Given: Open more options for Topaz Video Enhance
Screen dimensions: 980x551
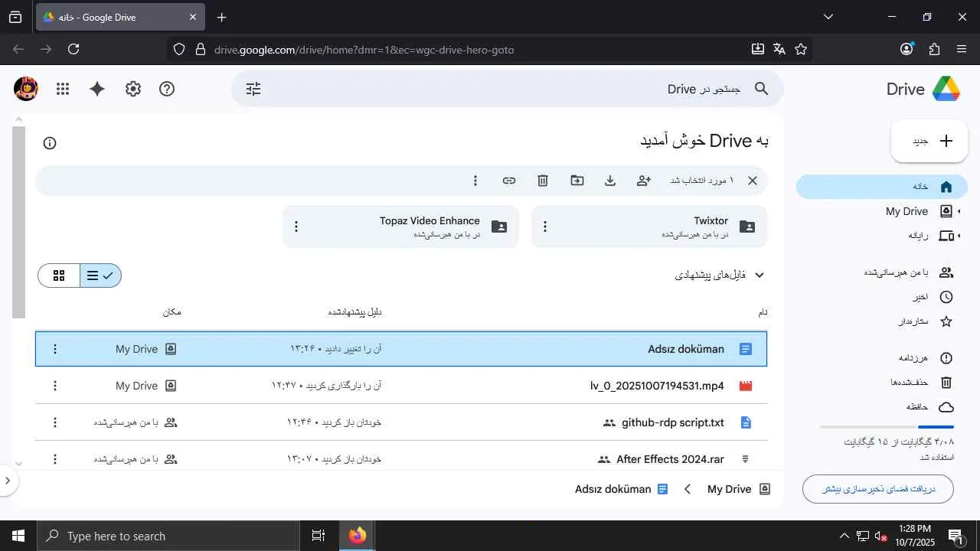Looking at the screenshot, I should tap(296, 227).
